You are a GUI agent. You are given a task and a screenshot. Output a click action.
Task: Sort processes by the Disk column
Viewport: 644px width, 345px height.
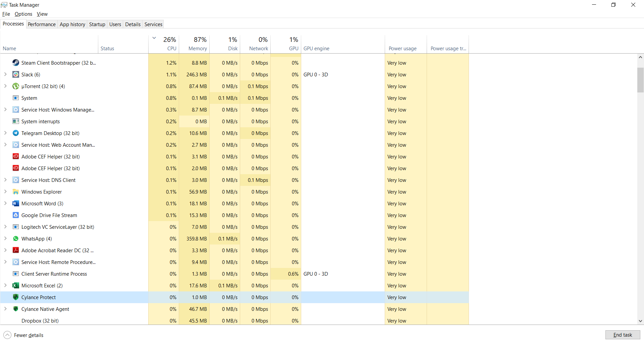click(225, 44)
